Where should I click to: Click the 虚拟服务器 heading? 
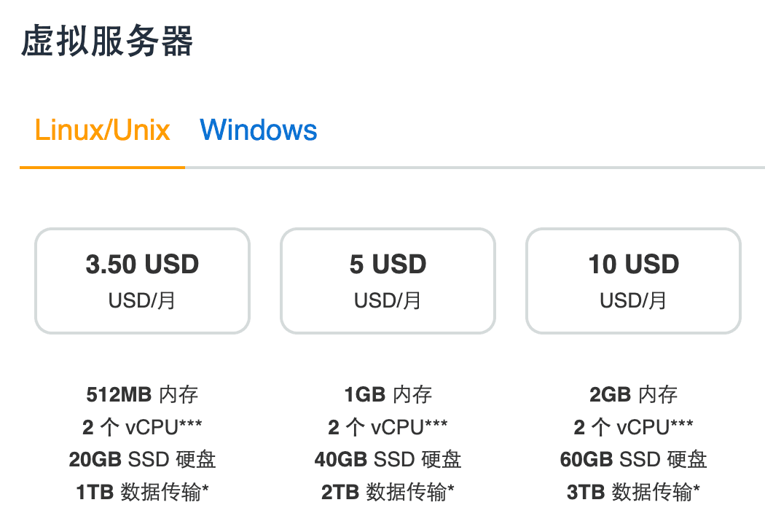click(x=107, y=41)
